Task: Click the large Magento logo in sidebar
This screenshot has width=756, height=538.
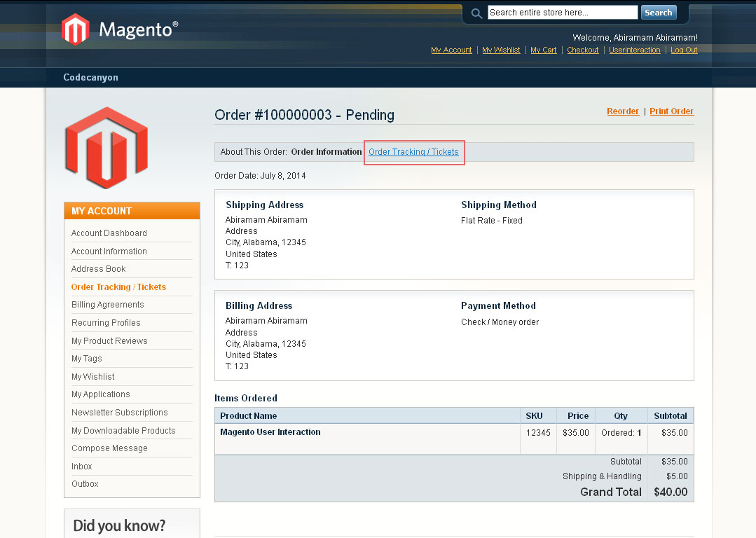Action: [x=106, y=148]
